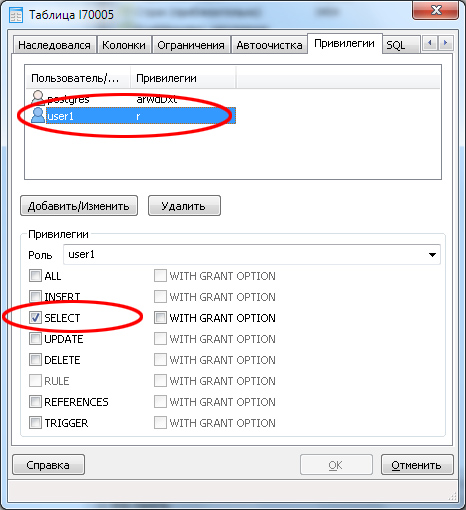Uncheck the SELECT privilege checkbox
This screenshot has width=466, height=510.
click(35, 318)
